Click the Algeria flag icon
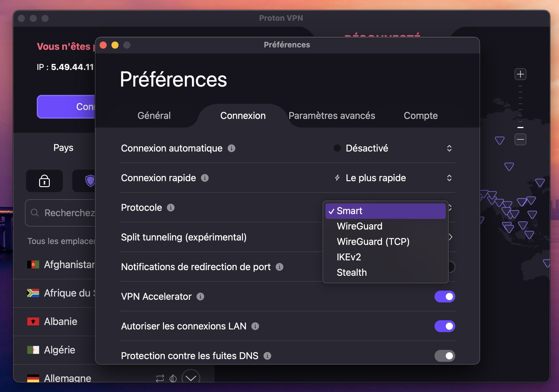Image resolution: width=559 pixels, height=392 pixels. pos(33,350)
